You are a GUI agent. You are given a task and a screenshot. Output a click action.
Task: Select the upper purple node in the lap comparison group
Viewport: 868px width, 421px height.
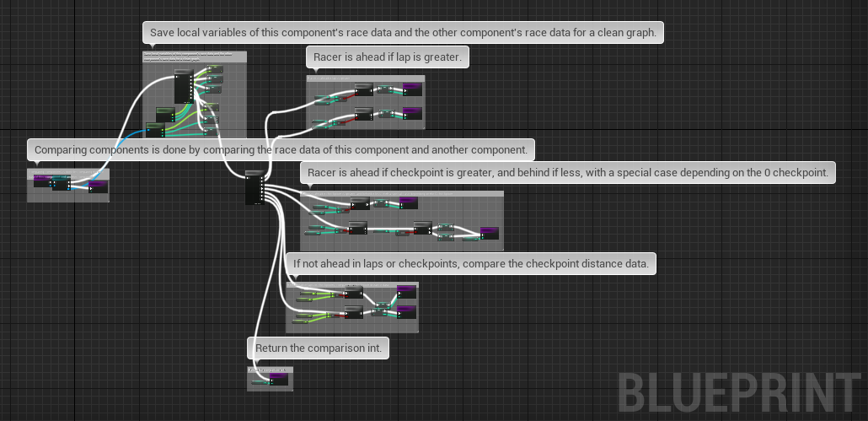click(x=412, y=89)
